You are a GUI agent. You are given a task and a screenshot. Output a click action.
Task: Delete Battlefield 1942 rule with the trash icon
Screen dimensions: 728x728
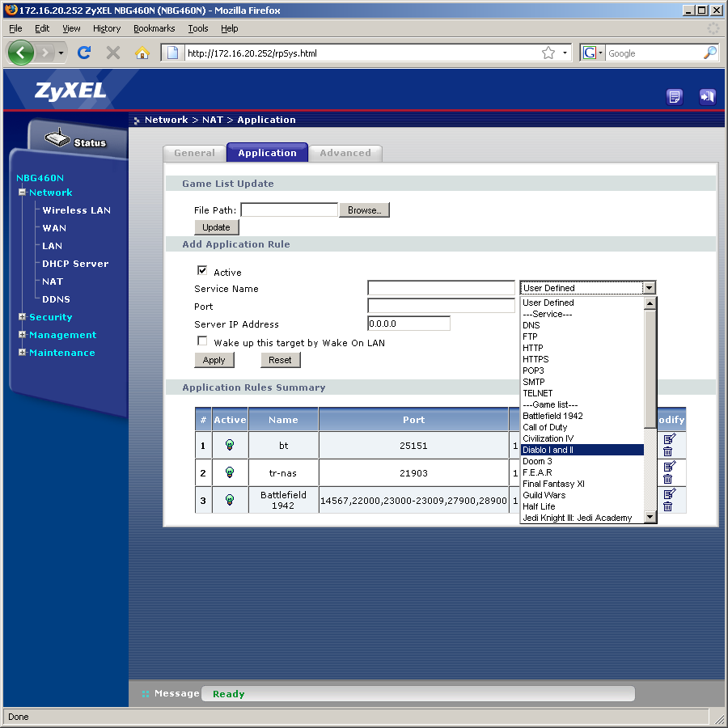[667, 506]
